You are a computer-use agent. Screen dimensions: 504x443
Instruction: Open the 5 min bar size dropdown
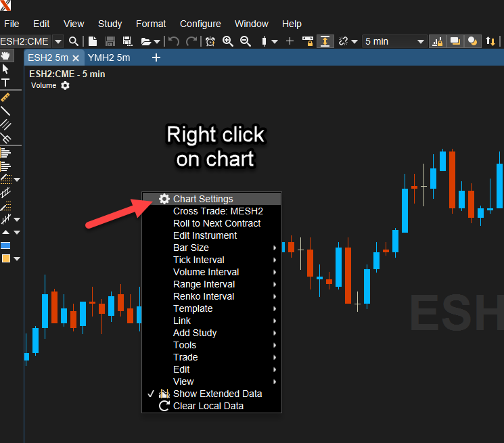394,41
